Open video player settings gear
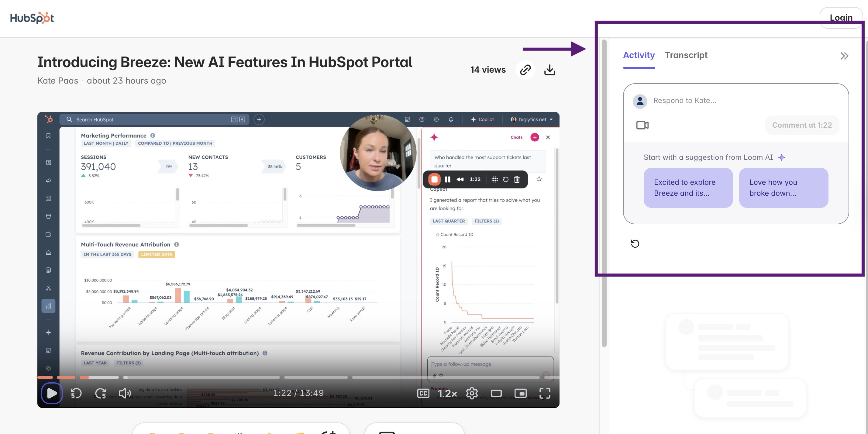Viewport: 868px width, 434px height. pyautogui.click(x=472, y=393)
